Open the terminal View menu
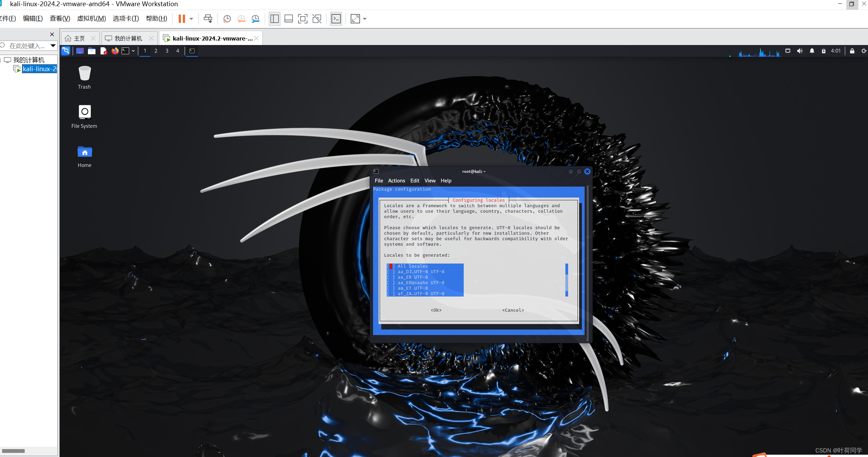This screenshot has height=457, width=868. point(430,181)
